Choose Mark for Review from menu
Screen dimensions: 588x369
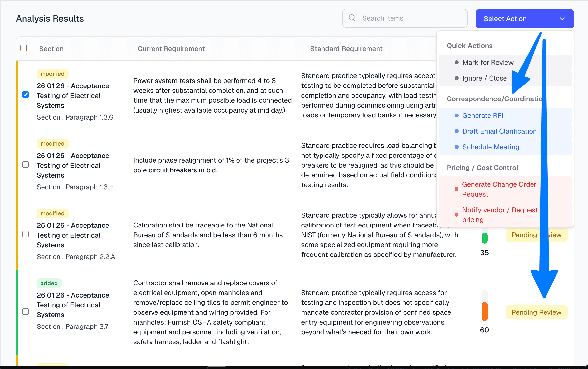[x=488, y=63]
